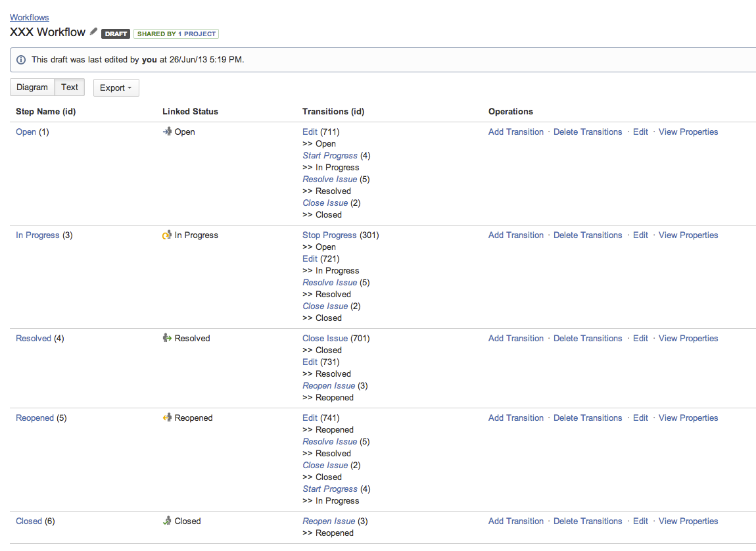Open Edit (731) transition
The height and width of the screenshot is (551, 756).
pyautogui.click(x=310, y=362)
